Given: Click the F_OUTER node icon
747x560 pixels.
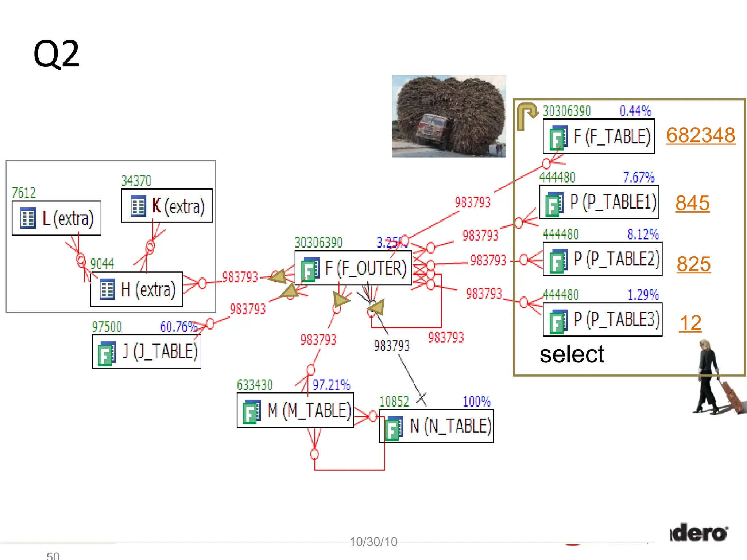Looking at the screenshot, I should (x=310, y=269).
